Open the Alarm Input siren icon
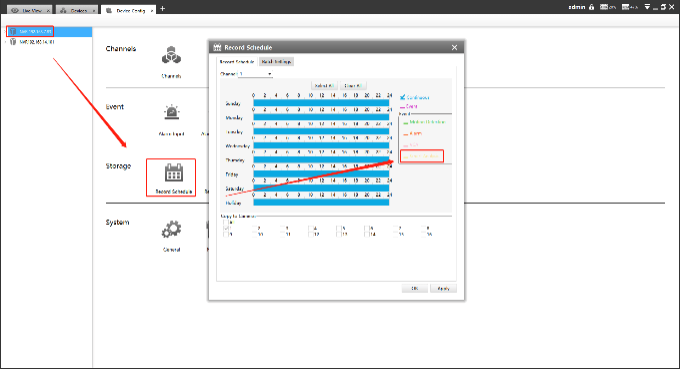This screenshot has width=680, height=369. click(172, 113)
